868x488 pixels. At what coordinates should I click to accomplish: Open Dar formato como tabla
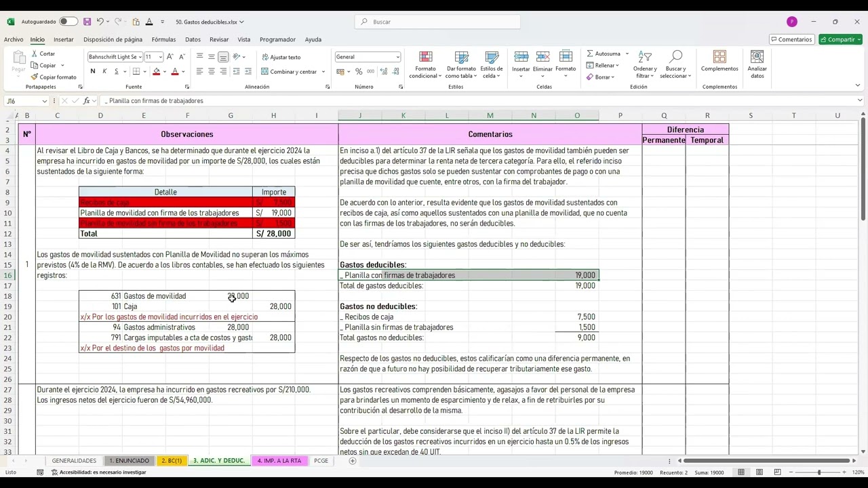click(x=461, y=65)
